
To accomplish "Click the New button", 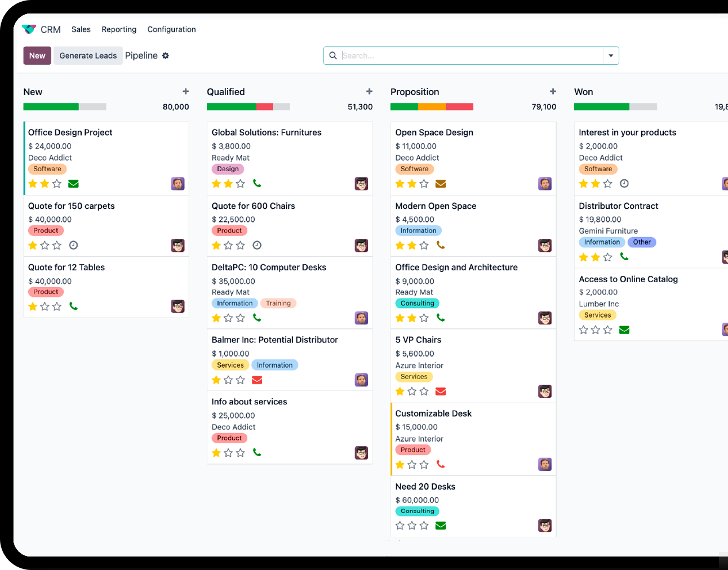I will (37, 56).
